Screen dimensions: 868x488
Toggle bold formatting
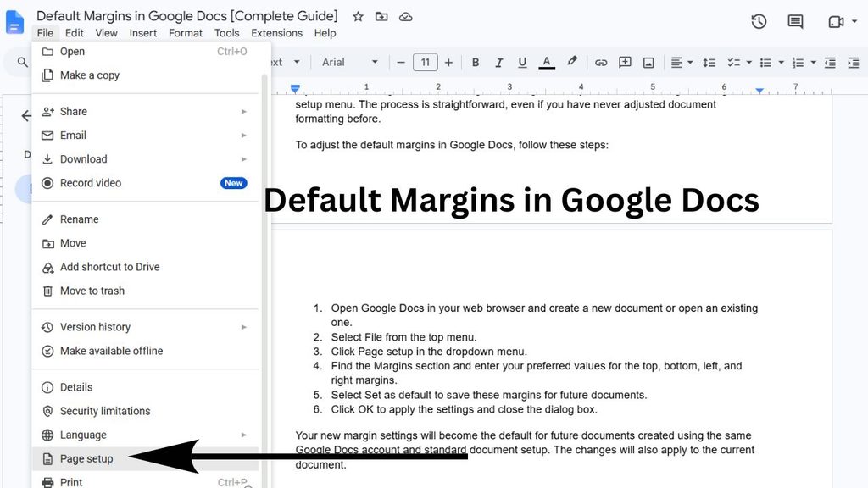[475, 63]
